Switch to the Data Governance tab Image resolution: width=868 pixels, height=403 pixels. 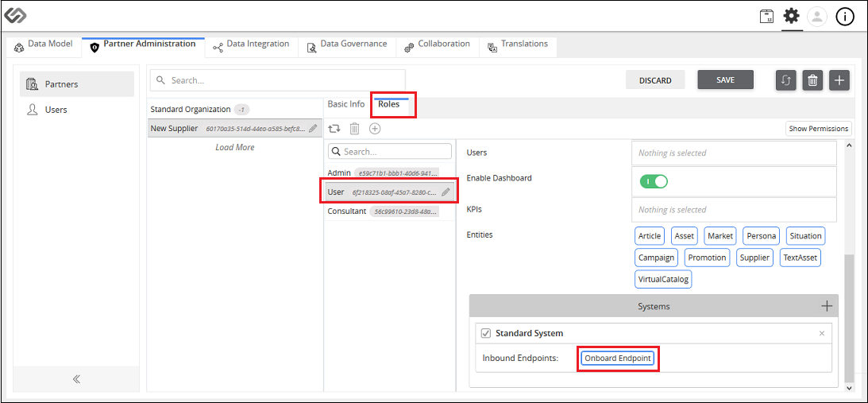pos(347,47)
